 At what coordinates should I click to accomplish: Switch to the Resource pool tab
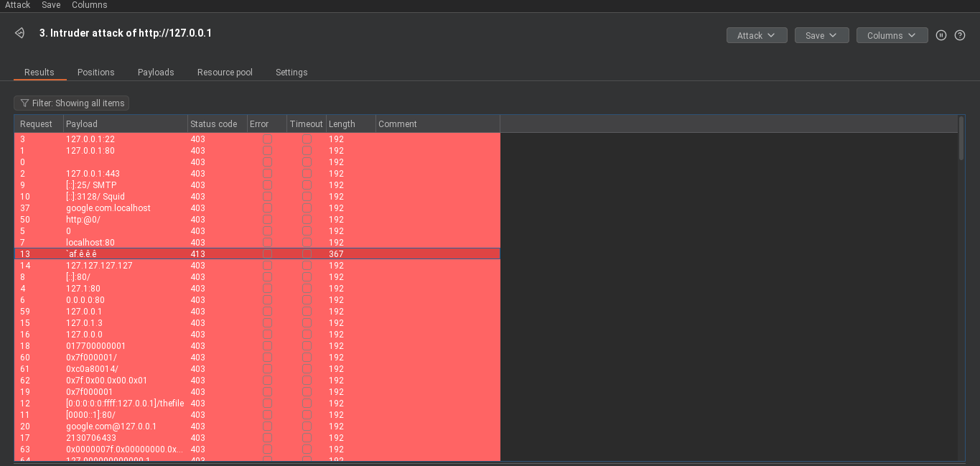coord(225,73)
